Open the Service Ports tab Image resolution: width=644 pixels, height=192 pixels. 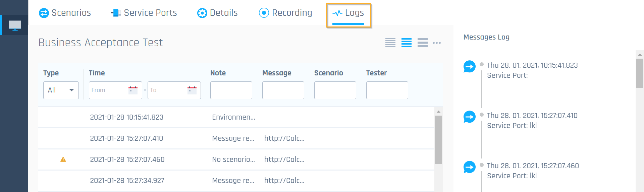tap(144, 13)
